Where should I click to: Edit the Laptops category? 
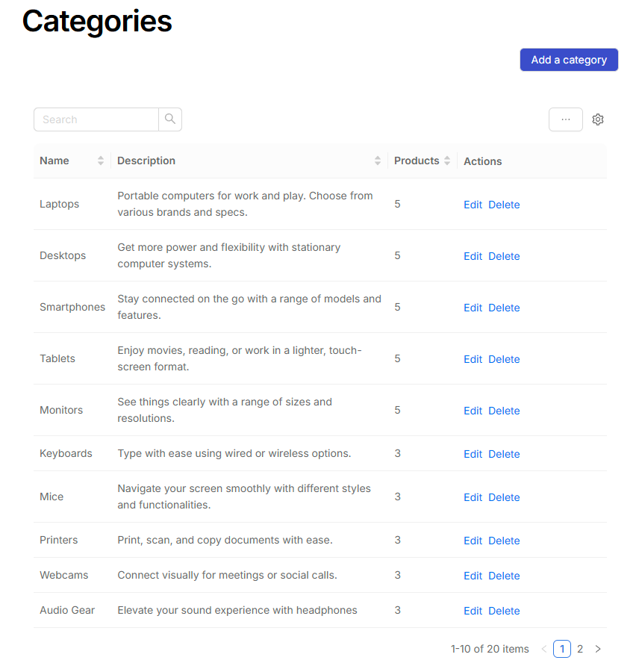(473, 205)
